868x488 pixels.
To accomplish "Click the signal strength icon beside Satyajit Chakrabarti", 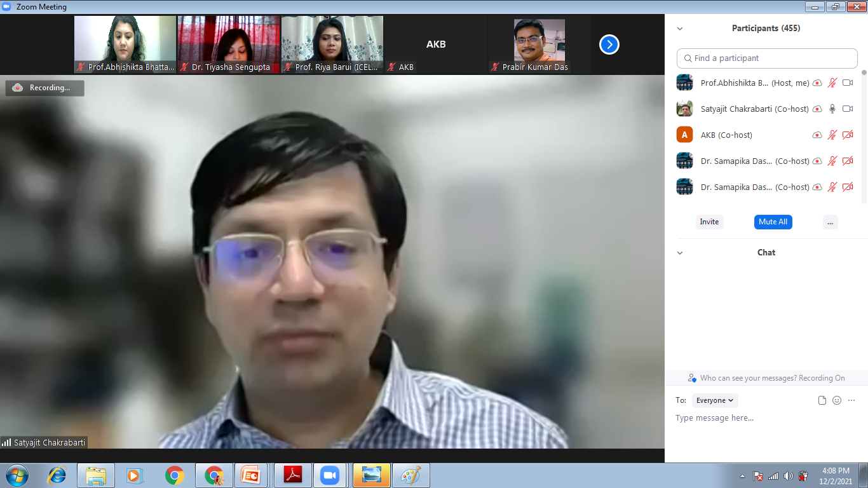I will (6, 442).
